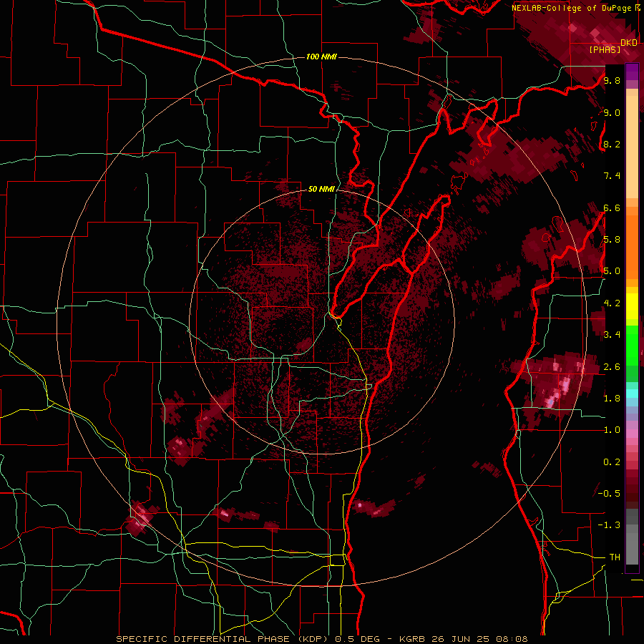Click the -0.5 value on the scale

(x=609, y=494)
